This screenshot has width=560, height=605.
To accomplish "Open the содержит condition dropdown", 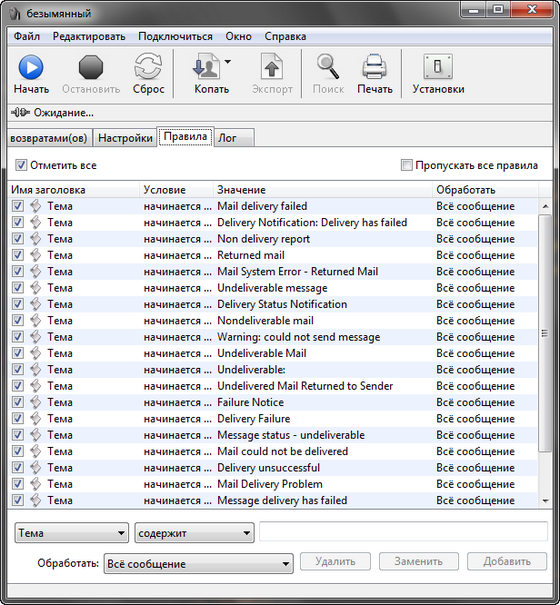I will (194, 533).
